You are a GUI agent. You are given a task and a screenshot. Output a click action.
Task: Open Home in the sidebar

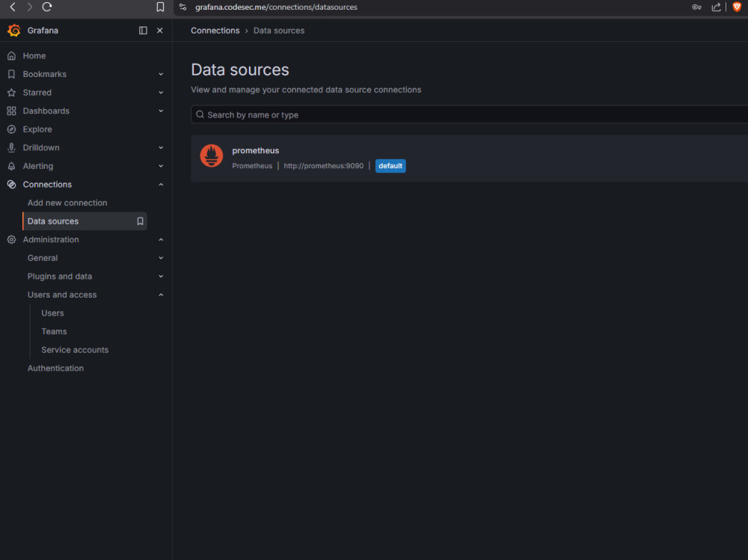[34, 56]
